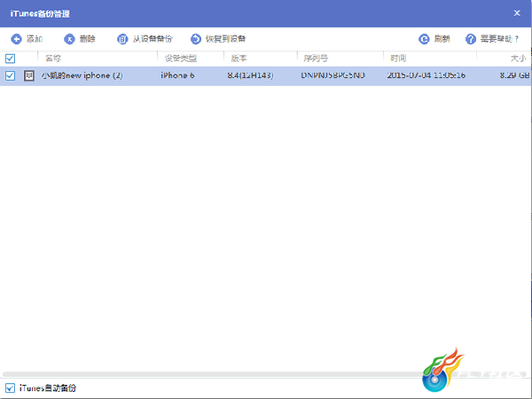532x399 pixels.
Task: Click the iPhone 6 device type cell
Action: (x=177, y=75)
